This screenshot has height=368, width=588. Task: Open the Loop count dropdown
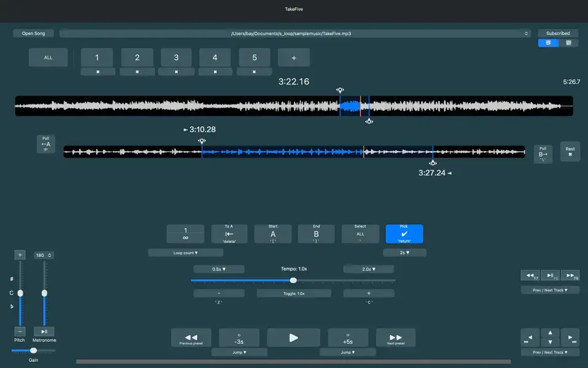point(186,253)
